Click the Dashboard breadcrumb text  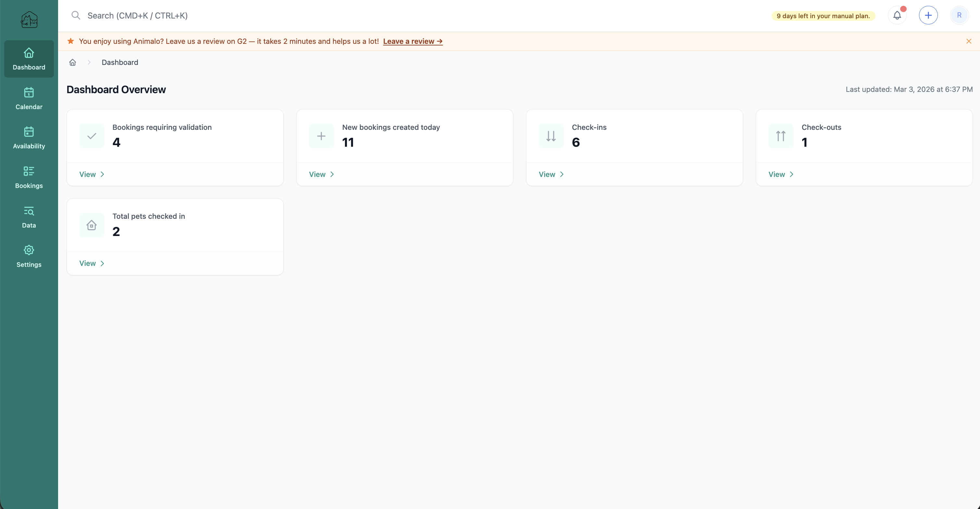pyautogui.click(x=120, y=62)
